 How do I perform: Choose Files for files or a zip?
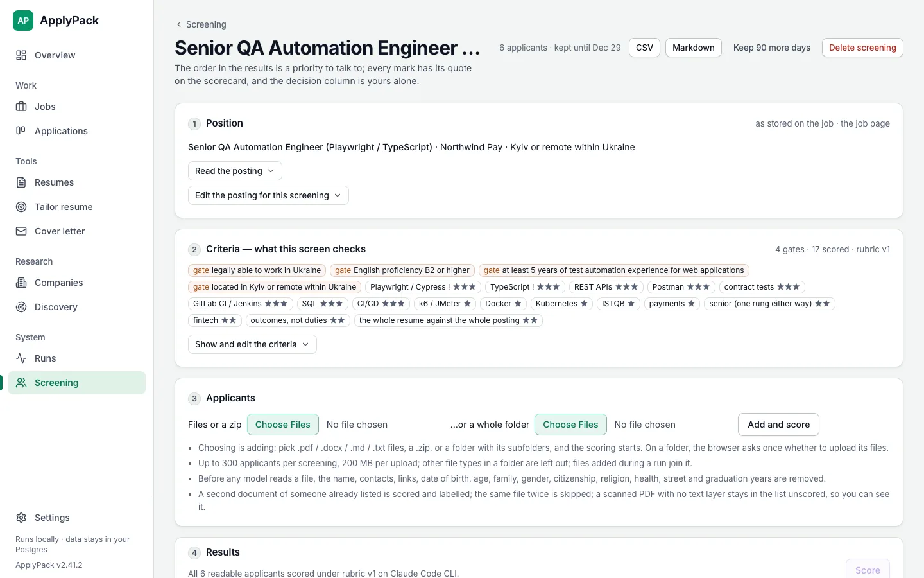pyautogui.click(x=283, y=425)
